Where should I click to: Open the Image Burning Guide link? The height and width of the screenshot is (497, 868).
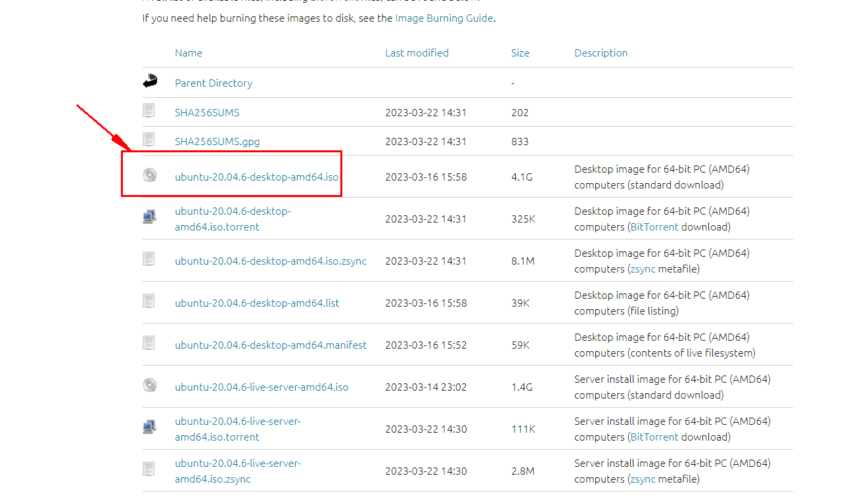(x=444, y=18)
